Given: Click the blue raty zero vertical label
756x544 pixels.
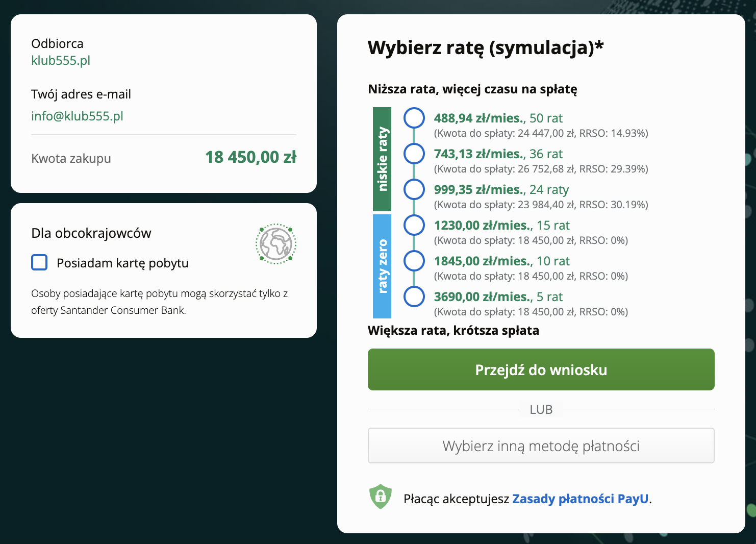Looking at the screenshot, I should tap(382, 266).
